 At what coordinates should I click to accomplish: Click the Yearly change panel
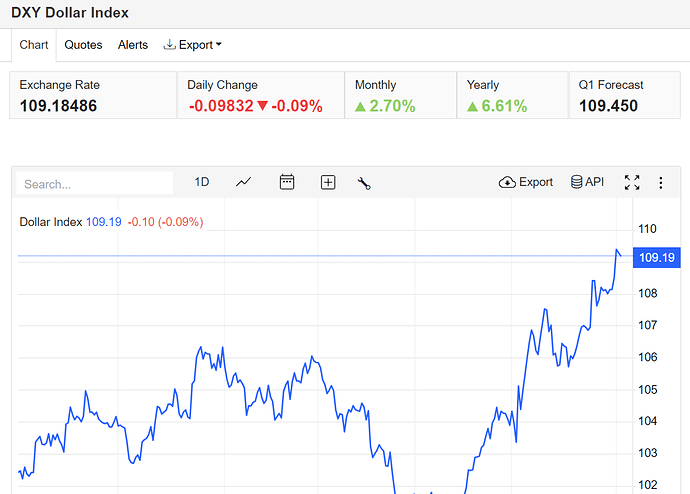click(511, 95)
